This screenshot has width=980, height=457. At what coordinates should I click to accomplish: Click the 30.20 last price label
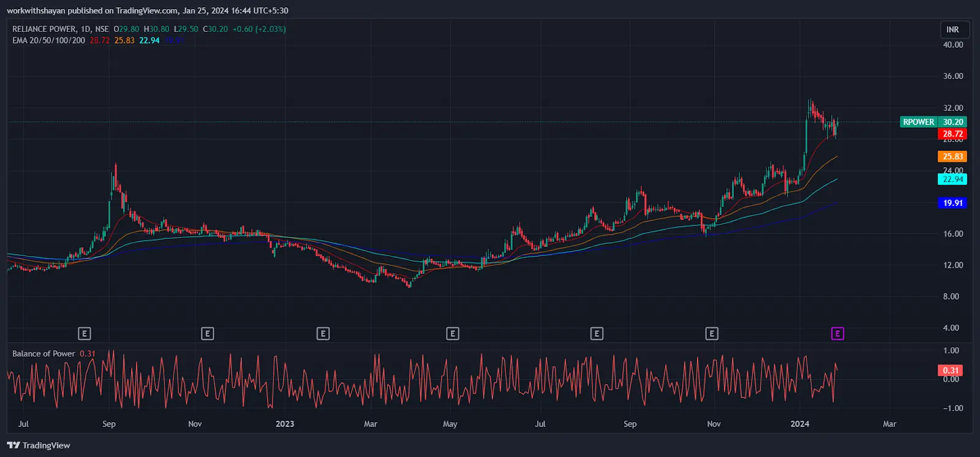(952, 122)
